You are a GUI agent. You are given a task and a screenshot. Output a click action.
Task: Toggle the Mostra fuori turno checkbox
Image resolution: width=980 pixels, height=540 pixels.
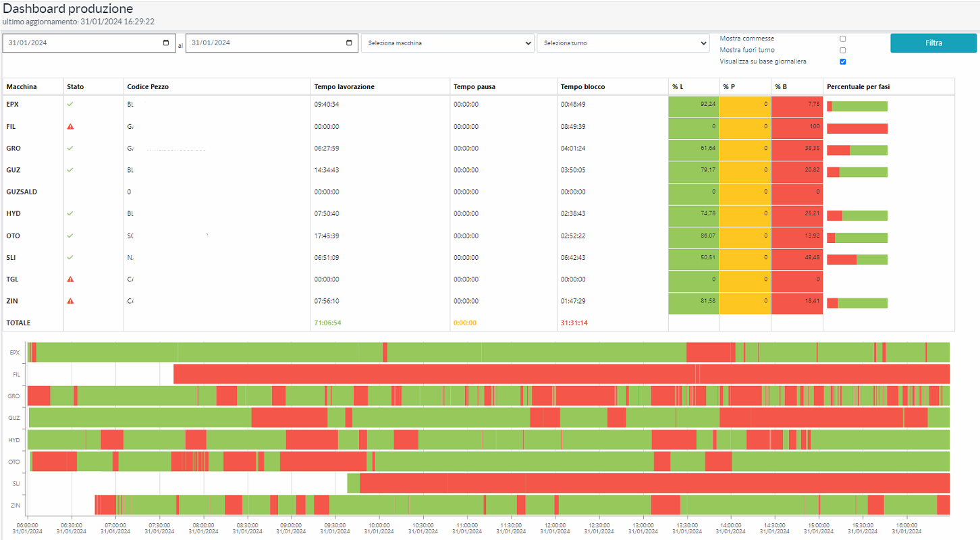(842, 50)
